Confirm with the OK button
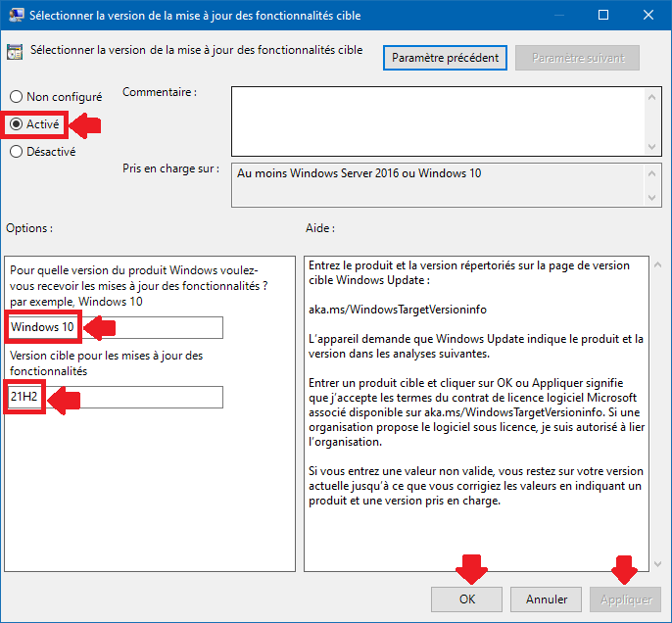Image resolution: width=672 pixels, height=623 pixels. tap(466, 599)
